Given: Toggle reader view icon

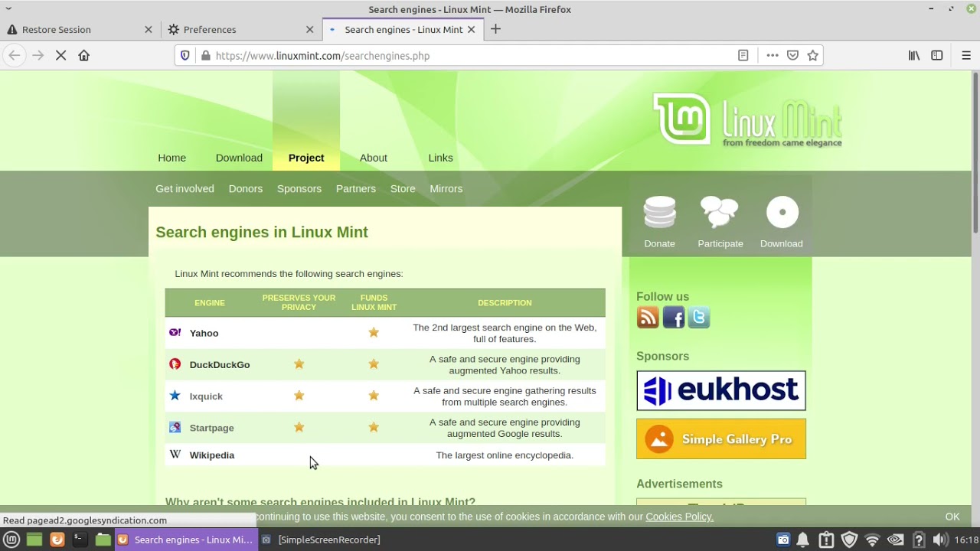Looking at the screenshot, I should (743, 55).
